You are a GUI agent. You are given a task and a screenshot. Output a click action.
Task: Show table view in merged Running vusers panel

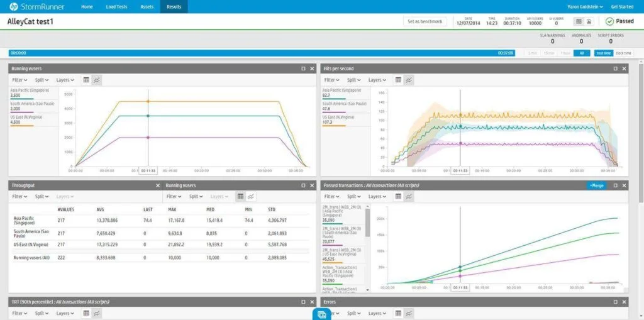pos(241,197)
